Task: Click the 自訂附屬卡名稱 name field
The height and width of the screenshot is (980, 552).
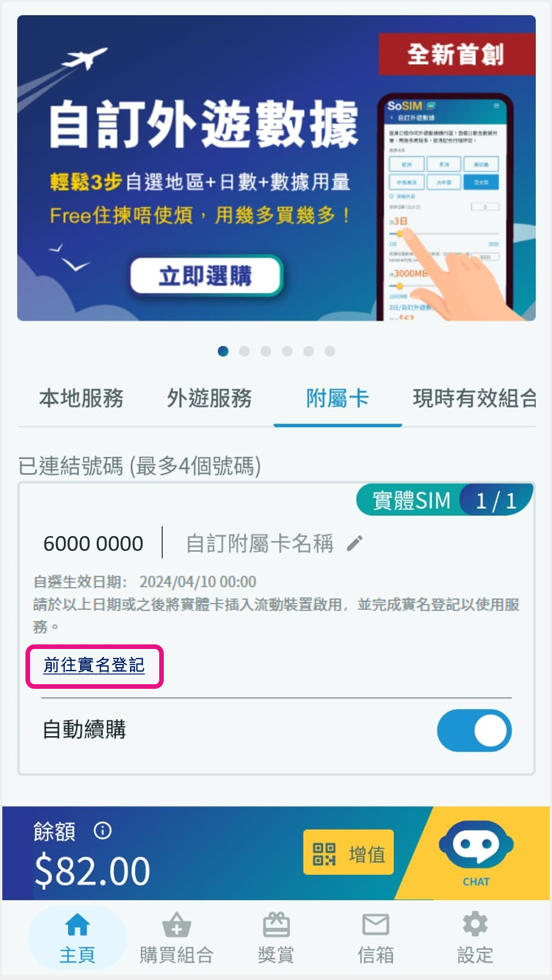Action: tap(260, 543)
